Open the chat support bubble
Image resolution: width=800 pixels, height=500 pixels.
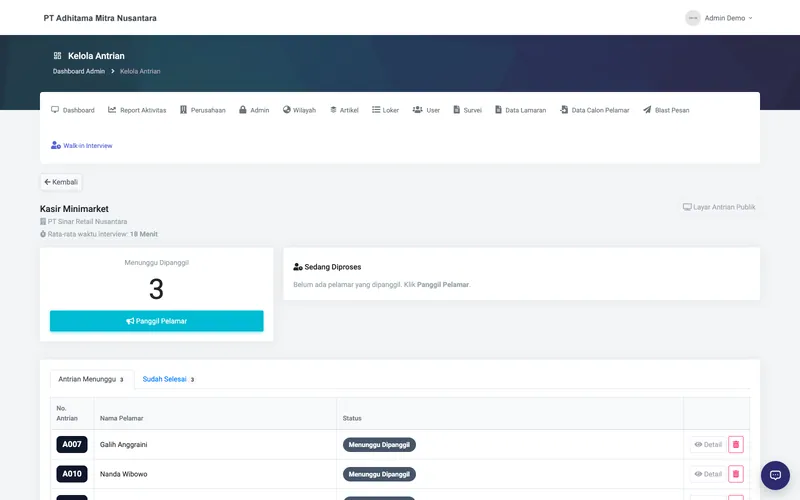tap(775, 475)
